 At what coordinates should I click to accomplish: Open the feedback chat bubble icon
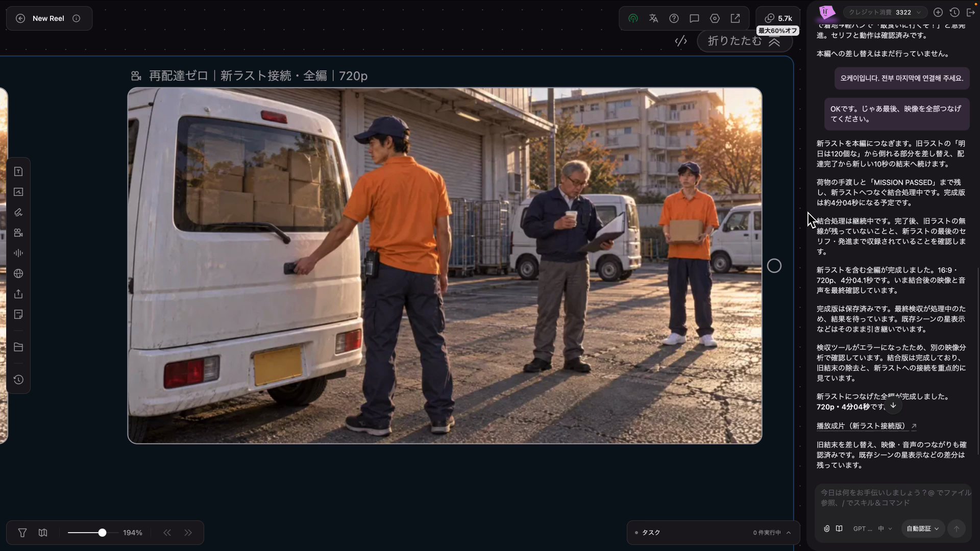click(x=694, y=18)
